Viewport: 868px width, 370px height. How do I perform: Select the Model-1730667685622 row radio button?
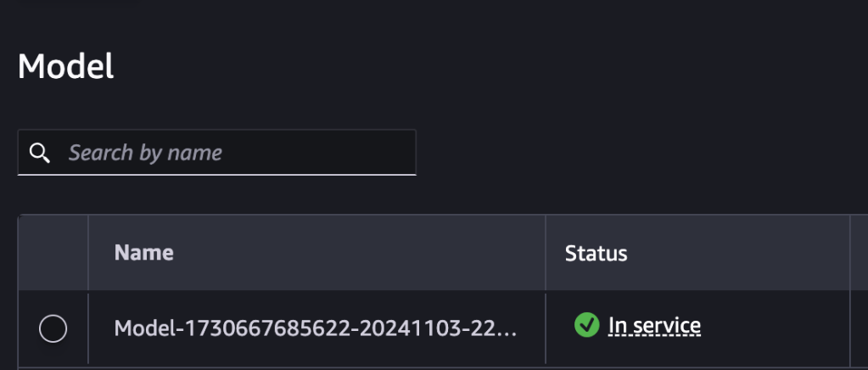point(53,328)
